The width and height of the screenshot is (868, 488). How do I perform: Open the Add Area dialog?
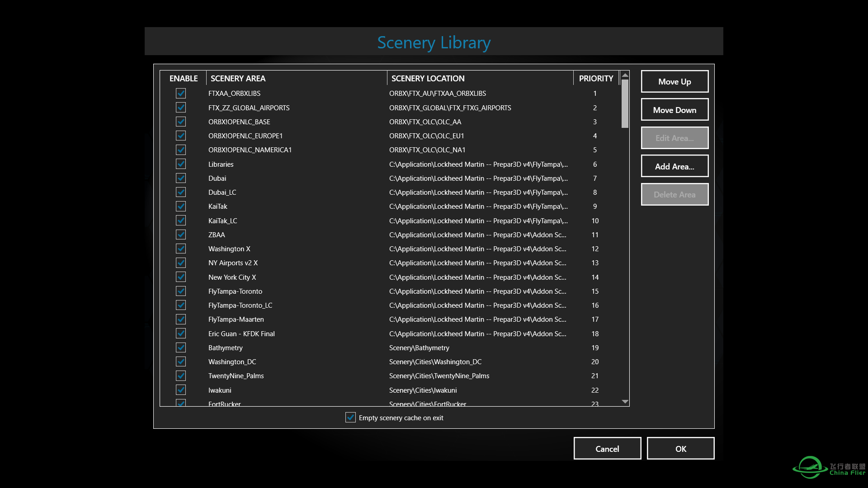coord(675,166)
